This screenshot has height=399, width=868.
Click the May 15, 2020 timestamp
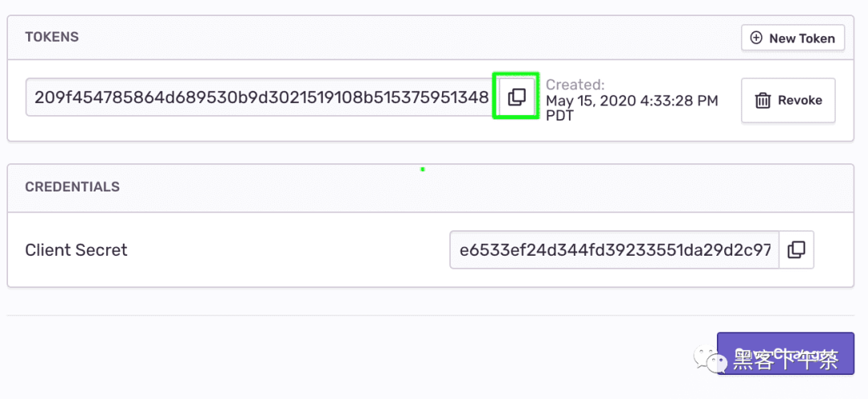(x=632, y=101)
